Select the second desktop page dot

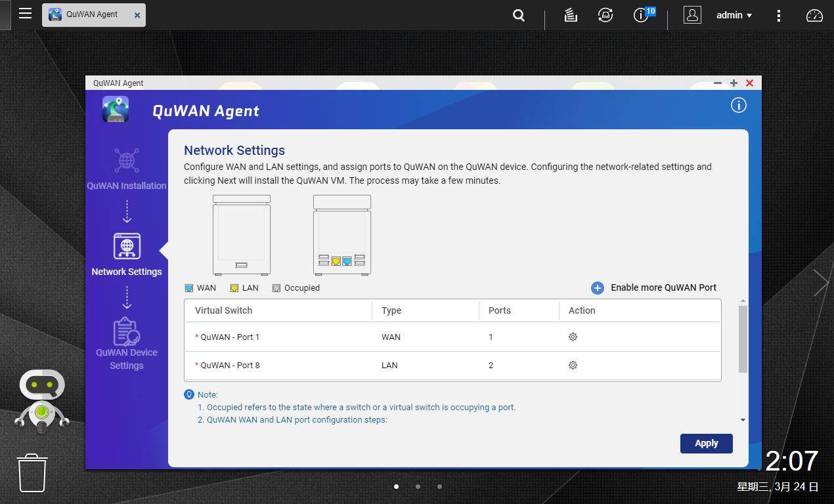coord(418,486)
